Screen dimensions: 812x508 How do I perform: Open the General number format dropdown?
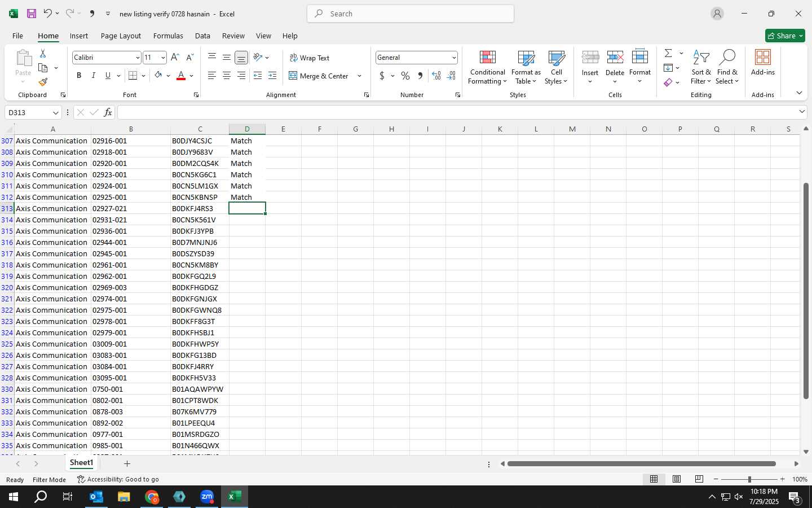[x=453, y=58]
